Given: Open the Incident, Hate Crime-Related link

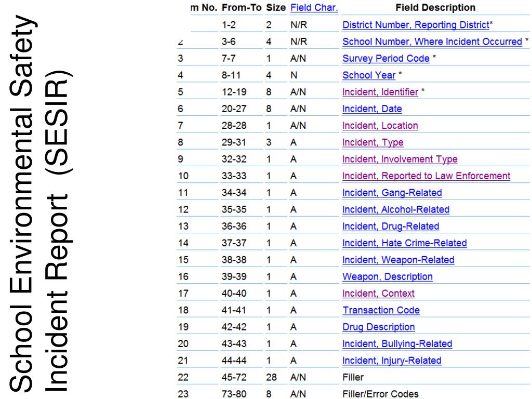Looking at the screenshot, I should [x=404, y=243].
